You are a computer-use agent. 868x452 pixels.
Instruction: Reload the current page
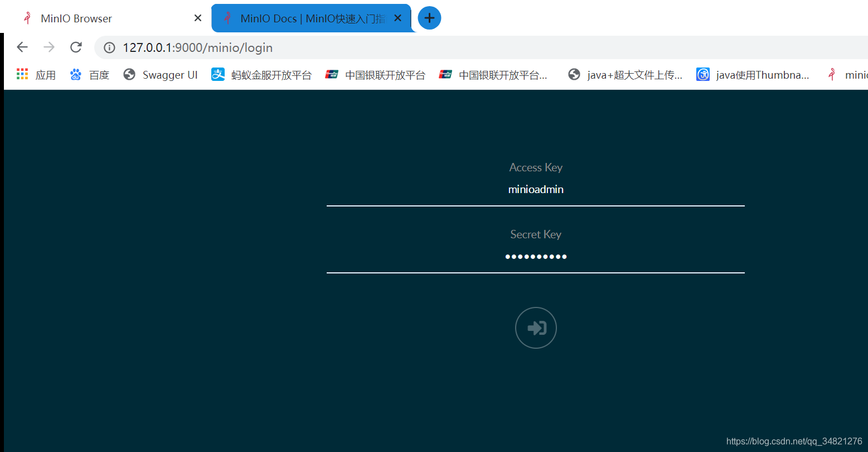[76, 47]
